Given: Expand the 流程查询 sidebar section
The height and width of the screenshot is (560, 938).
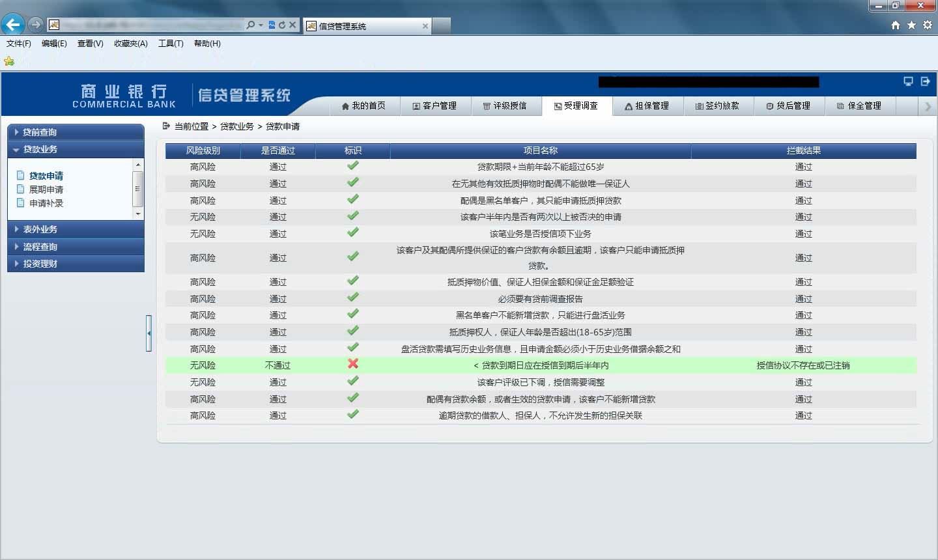Looking at the screenshot, I should click(x=76, y=247).
